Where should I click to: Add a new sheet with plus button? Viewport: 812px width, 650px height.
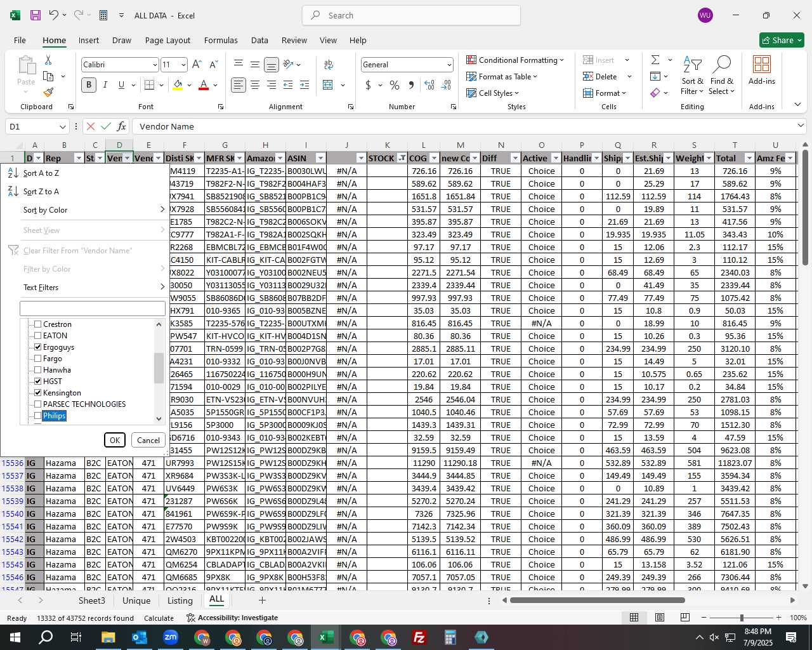(262, 600)
